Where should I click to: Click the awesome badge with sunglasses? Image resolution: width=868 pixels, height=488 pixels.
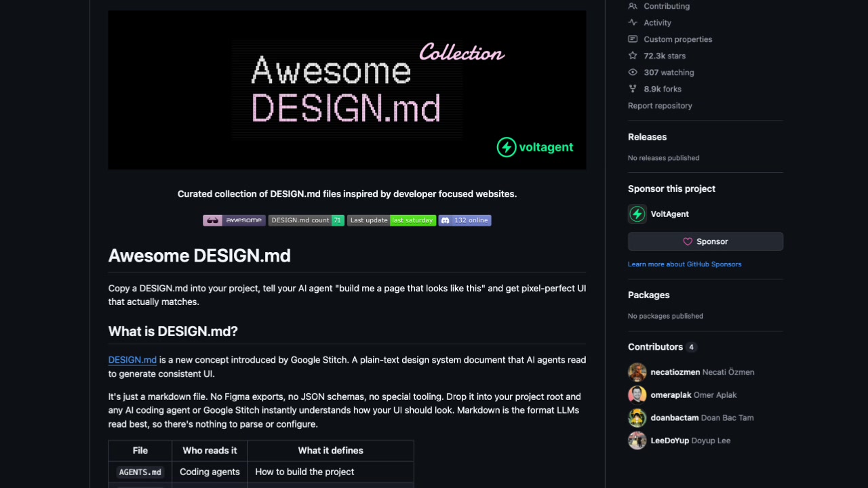234,220
